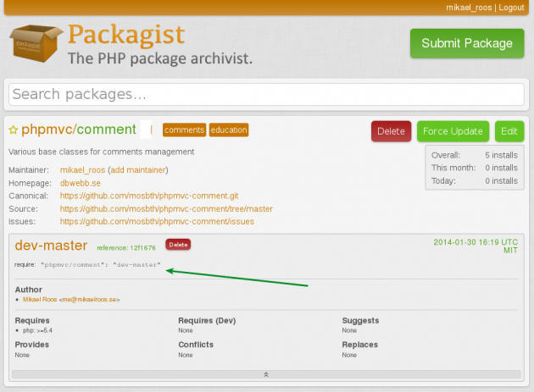534x392 pixels.
Task: Focus the Search packages input field
Action: pyautogui.click(x=266, y=94)
